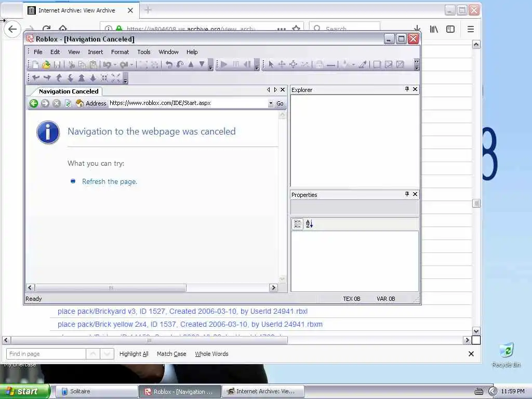
Task: Click green Back button in Roblox browser
Action: [x=34, y=103]
